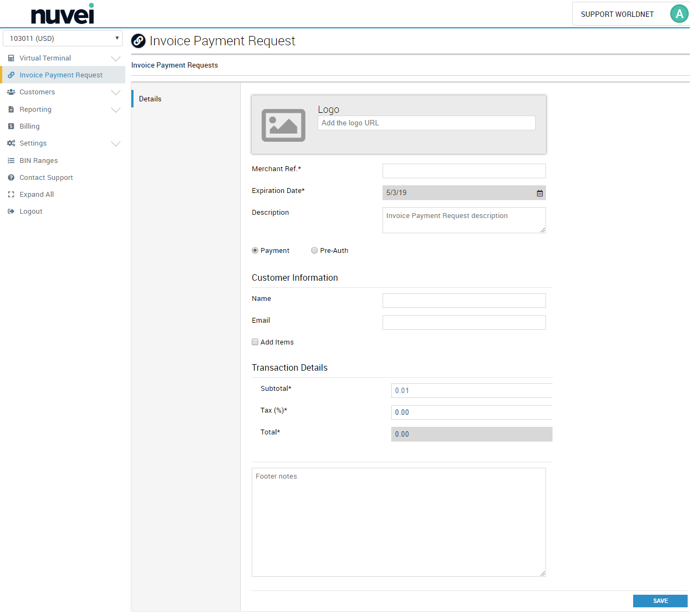
Task: Click the Invoice Payment Requests breadcrumb link
Action: 174,65
